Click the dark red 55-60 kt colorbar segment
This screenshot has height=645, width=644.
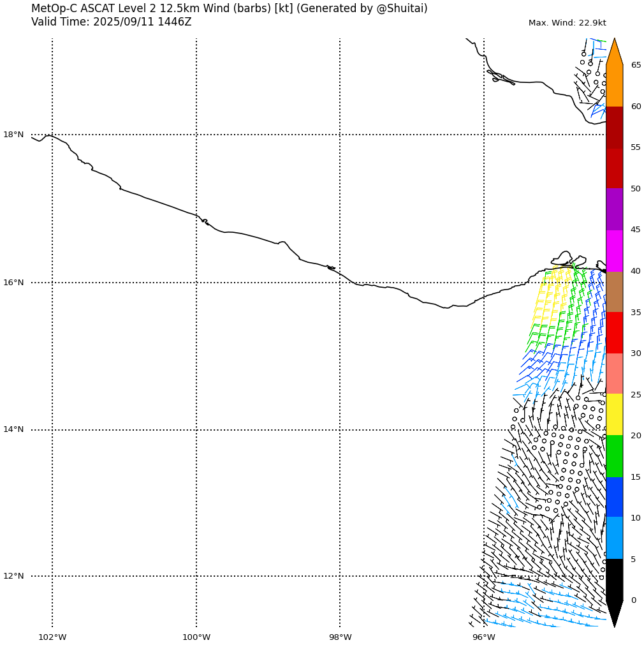[615, 127]
